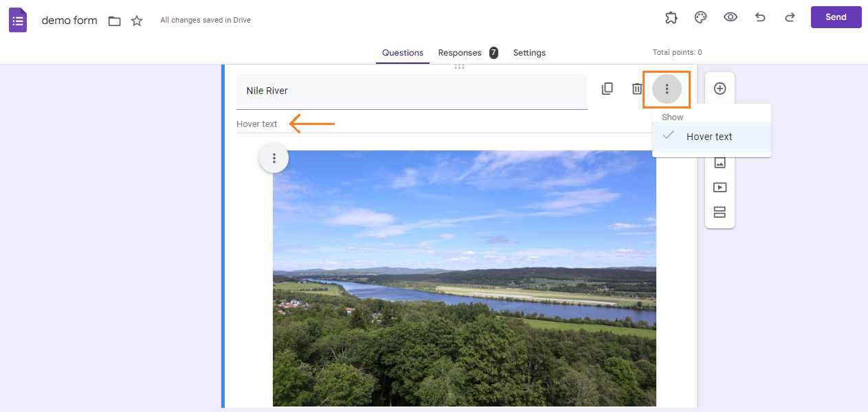Click the undo arrow

tap(760, 18)
